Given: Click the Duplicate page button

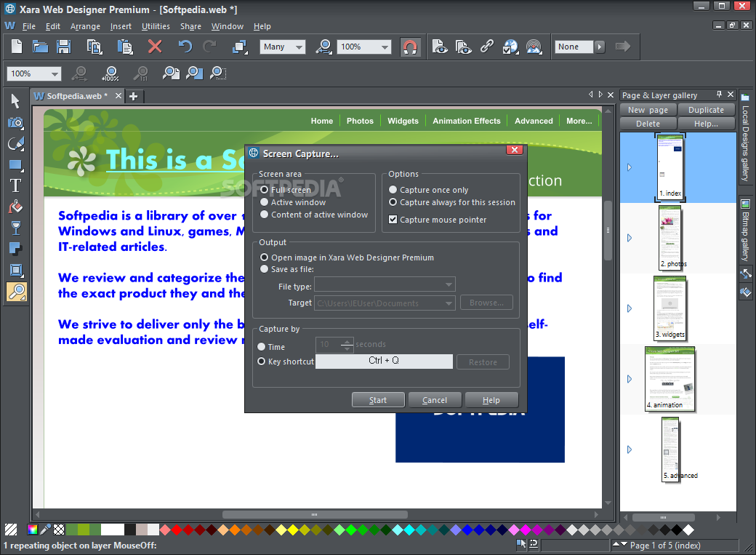Looking at the screenshot, I should click(x=706, y=110).
